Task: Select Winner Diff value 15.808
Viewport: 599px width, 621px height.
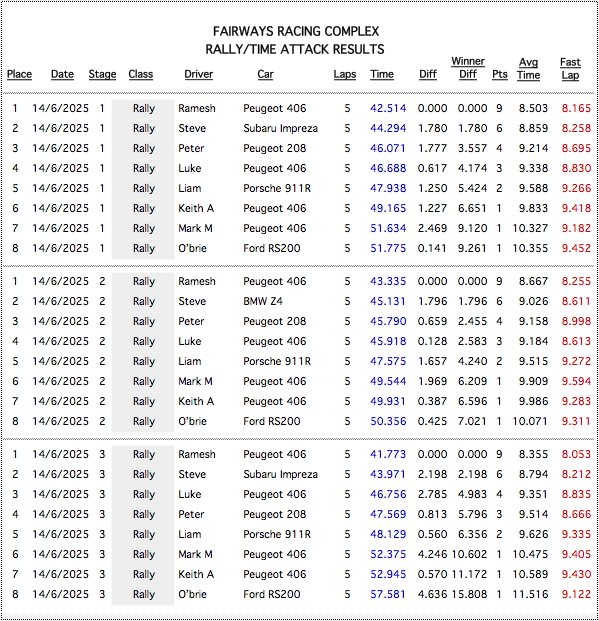Action: 469,594
